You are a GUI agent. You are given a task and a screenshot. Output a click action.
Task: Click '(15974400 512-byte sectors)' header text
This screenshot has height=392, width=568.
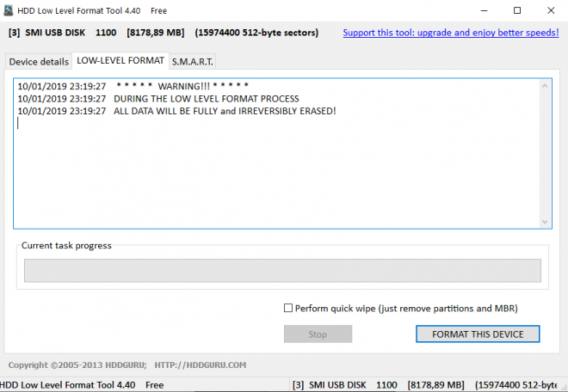pos(256,33)
